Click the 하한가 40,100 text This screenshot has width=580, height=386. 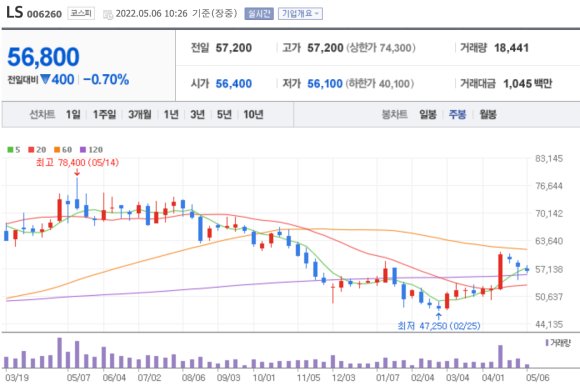380,84
